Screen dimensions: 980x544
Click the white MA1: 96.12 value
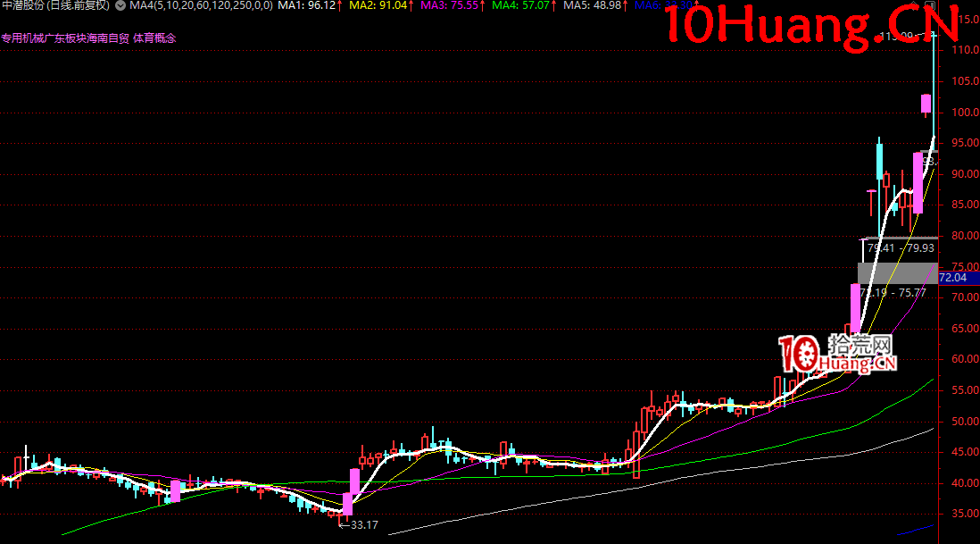(307, 5)
